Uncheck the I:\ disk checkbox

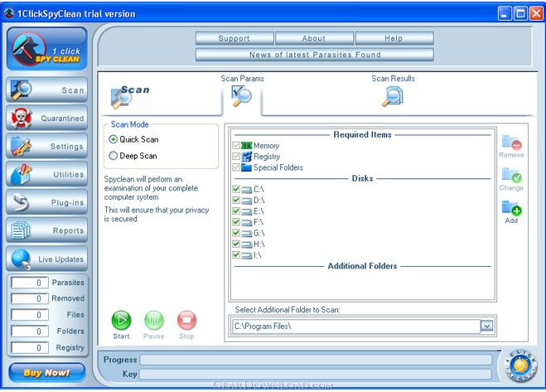[236, 254]
